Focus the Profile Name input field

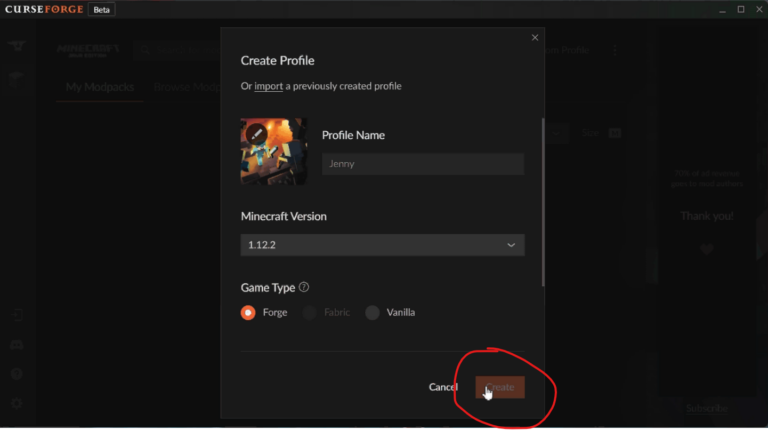(423, 164)
